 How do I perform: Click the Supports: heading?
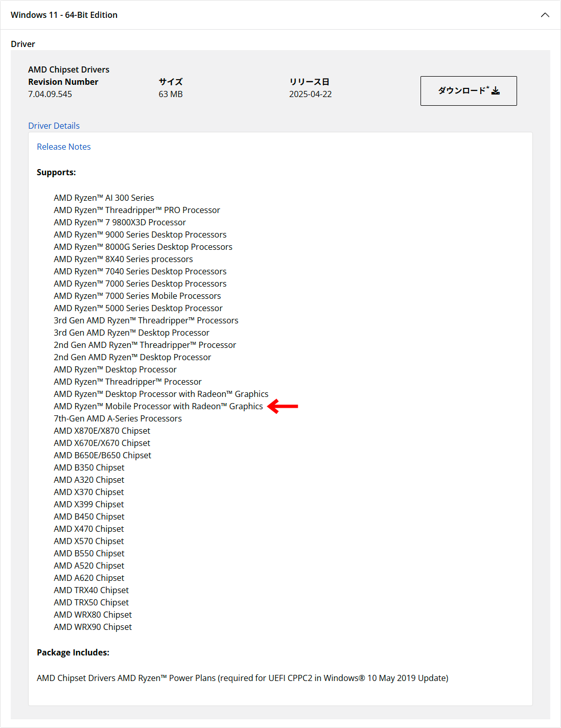[x=56, y=172]
